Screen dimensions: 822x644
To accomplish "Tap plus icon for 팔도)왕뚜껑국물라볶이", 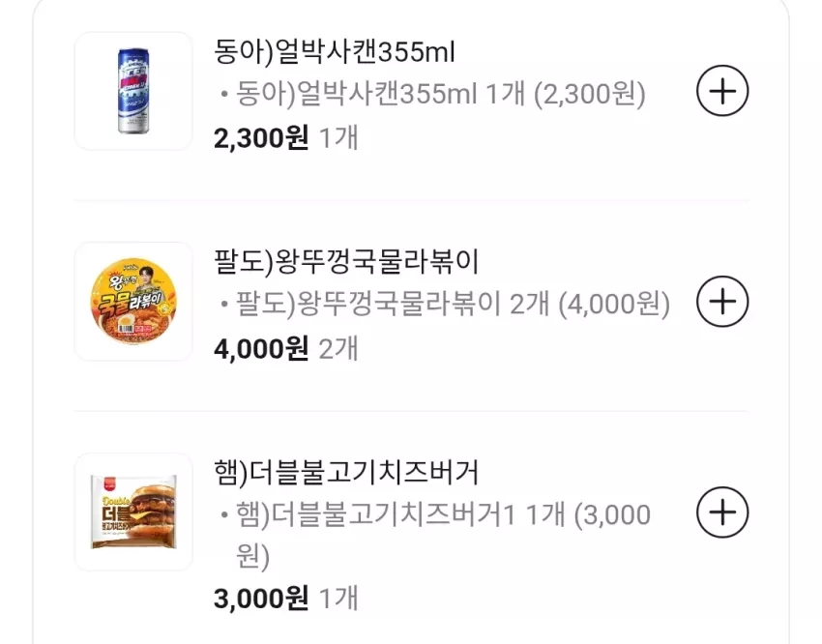I will [722, 302].
